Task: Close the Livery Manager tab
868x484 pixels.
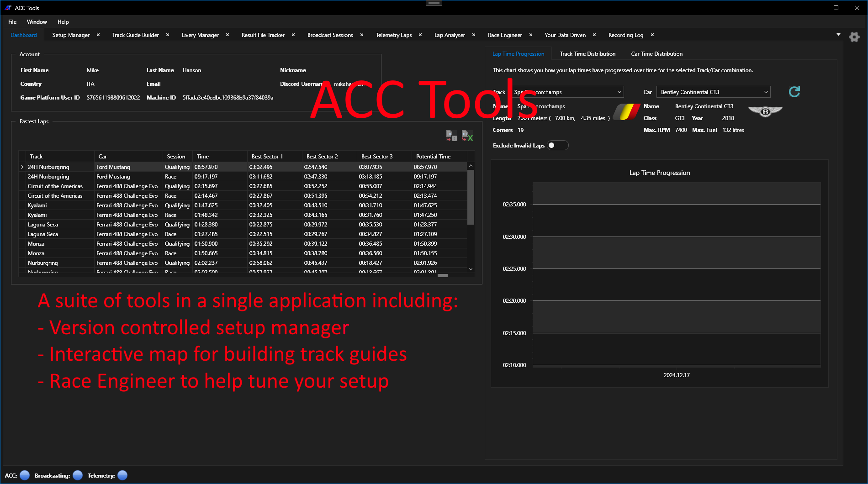Action: 228,35
